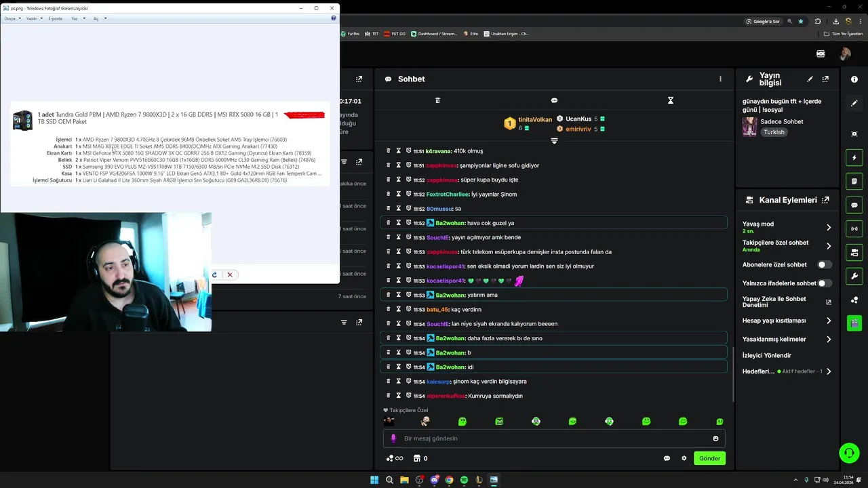Delete 80mussu's message with trash icon

tap(389, 209)
